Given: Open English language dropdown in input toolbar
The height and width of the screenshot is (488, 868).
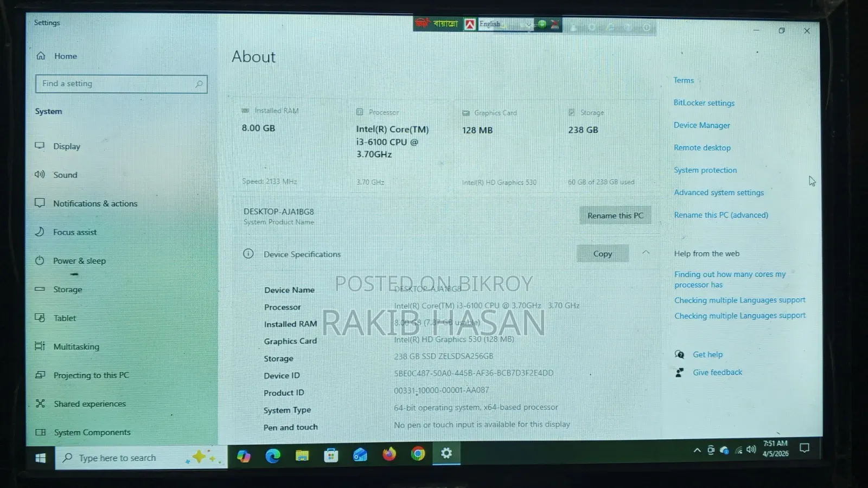Looking at the screenshot, I should click(x=505, y=24).
